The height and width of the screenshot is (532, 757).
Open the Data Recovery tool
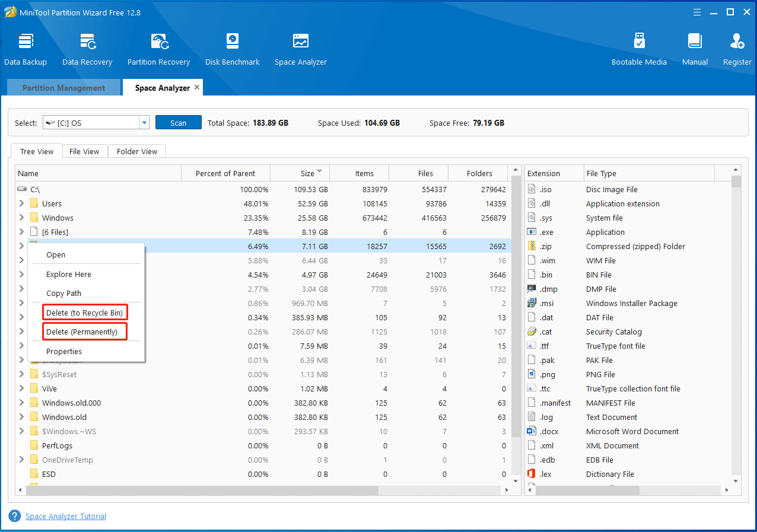click(x=87, y=50)
